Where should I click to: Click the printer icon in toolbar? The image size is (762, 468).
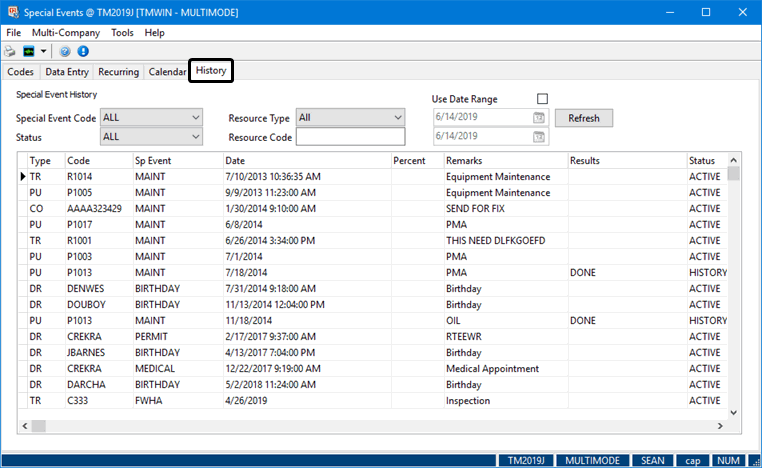coord(10,51)
